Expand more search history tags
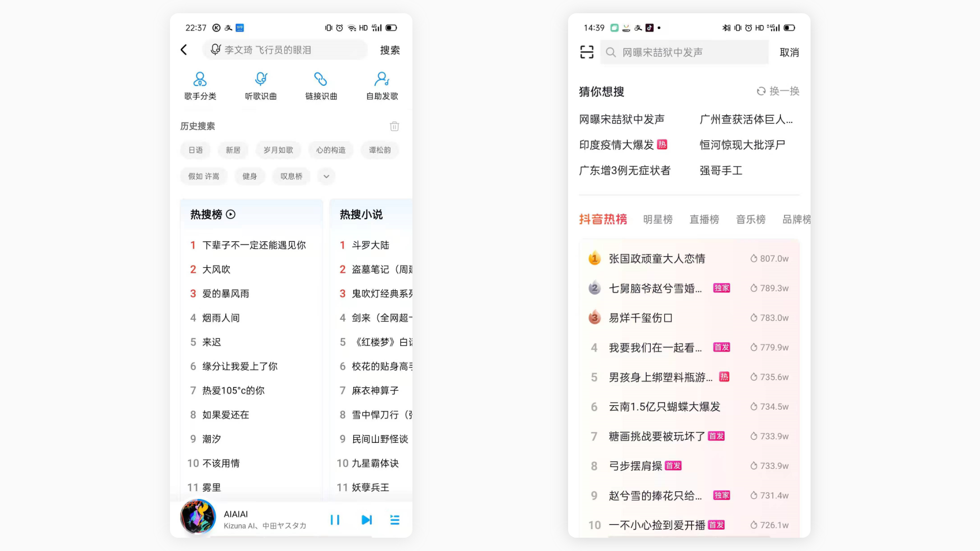Image resolution: width=980 pixels, height=551 pixels. 326,177
